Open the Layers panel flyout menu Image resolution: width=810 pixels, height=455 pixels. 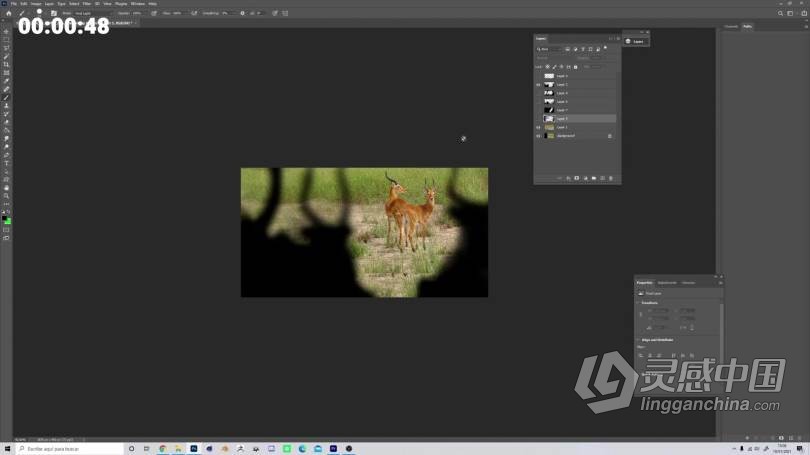pos(618,38)
